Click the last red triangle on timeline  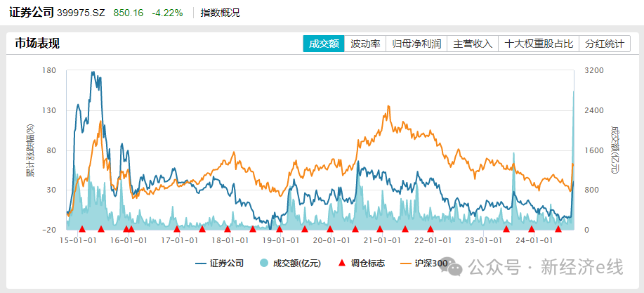[x=558, y=229]
